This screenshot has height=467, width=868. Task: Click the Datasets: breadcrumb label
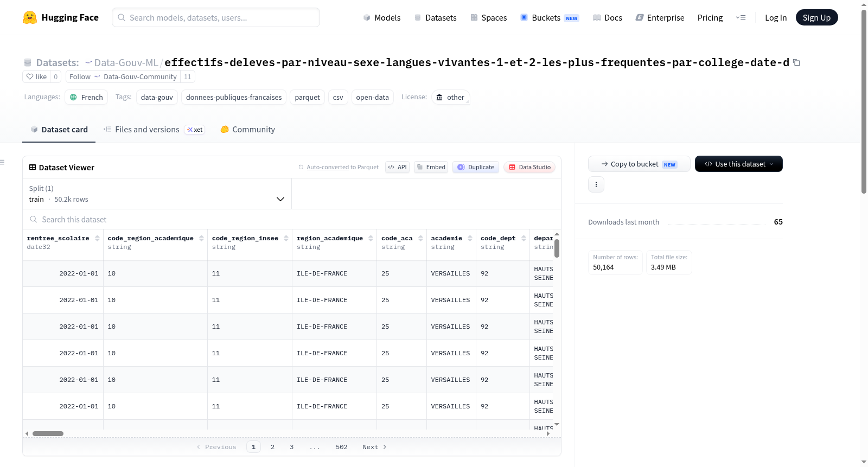pos(57,62)
